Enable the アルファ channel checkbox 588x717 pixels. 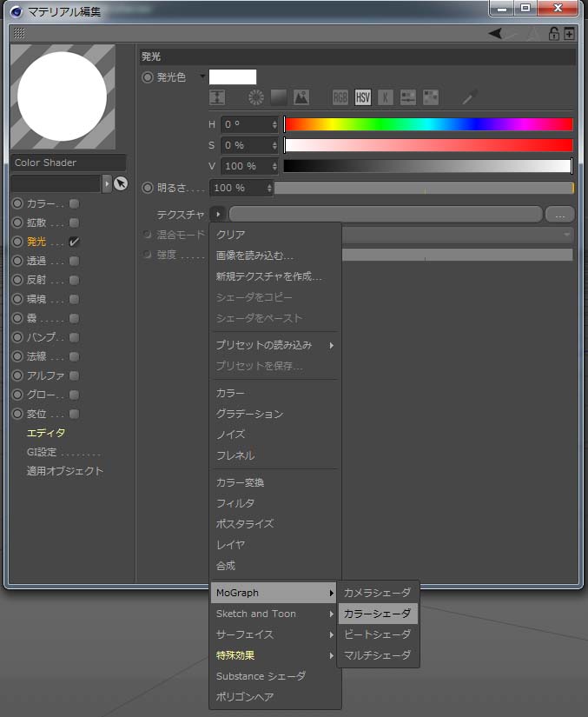tap(75, 375)
